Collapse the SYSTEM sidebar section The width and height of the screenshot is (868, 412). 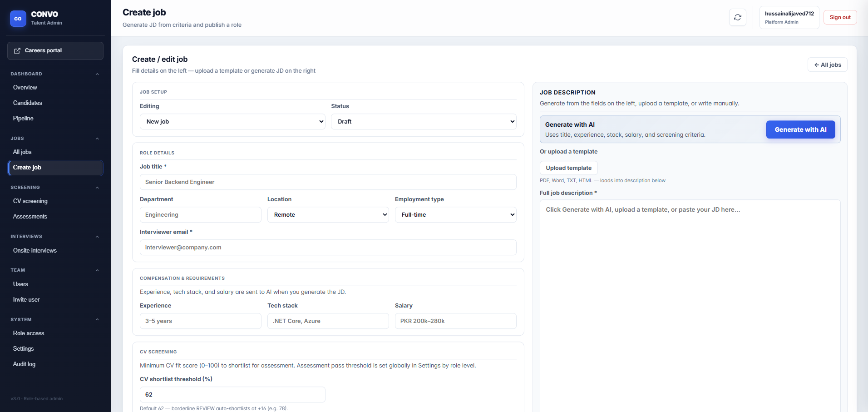(97, 319)
